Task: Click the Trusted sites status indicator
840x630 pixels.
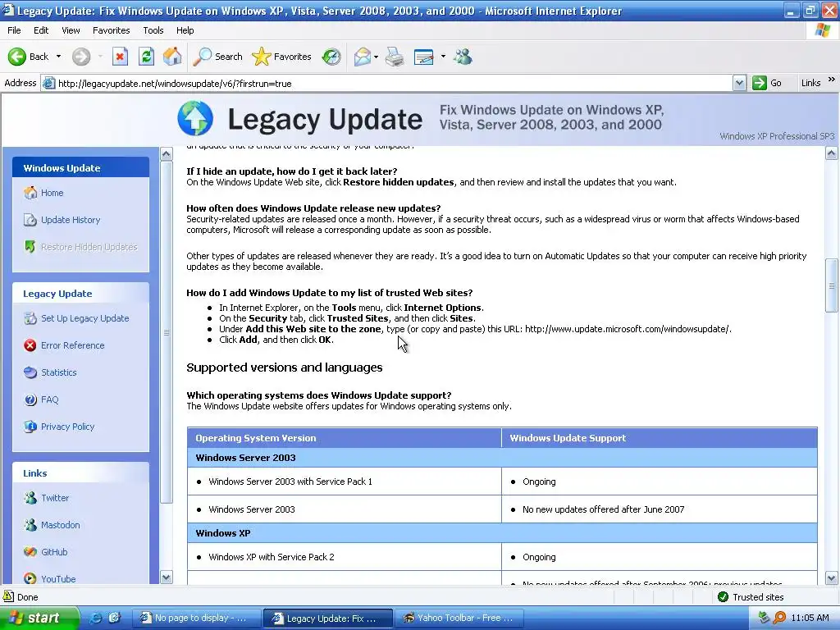Action: coord(750,597)
